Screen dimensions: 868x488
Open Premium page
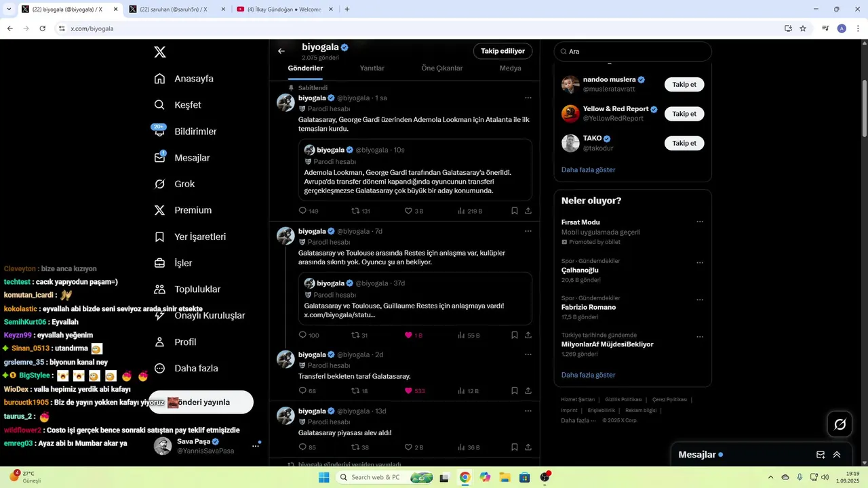(183, 210)
